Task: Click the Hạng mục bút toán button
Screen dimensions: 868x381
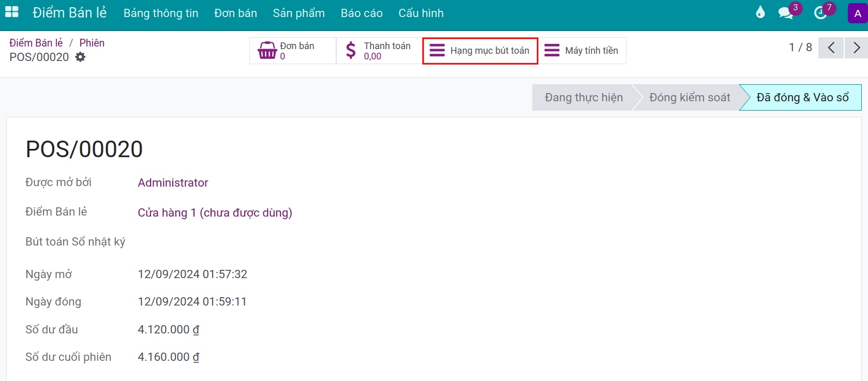Action: [x=480, y=51]
